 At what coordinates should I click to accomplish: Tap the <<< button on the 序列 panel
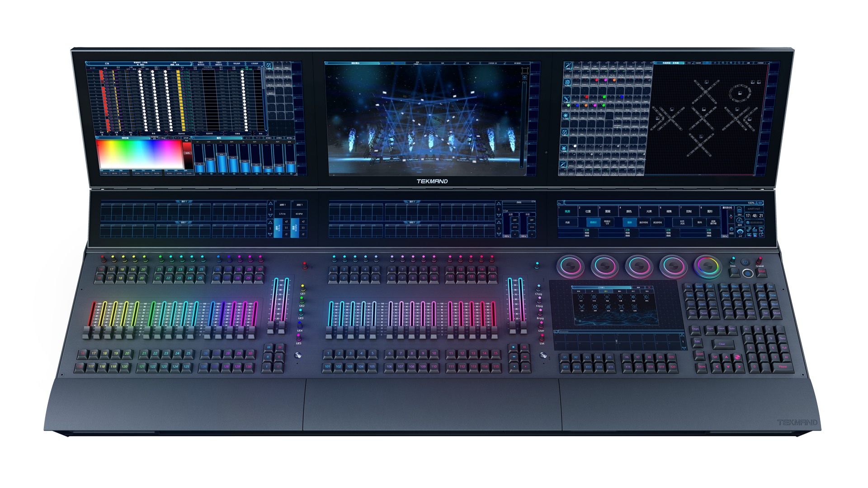515,227
